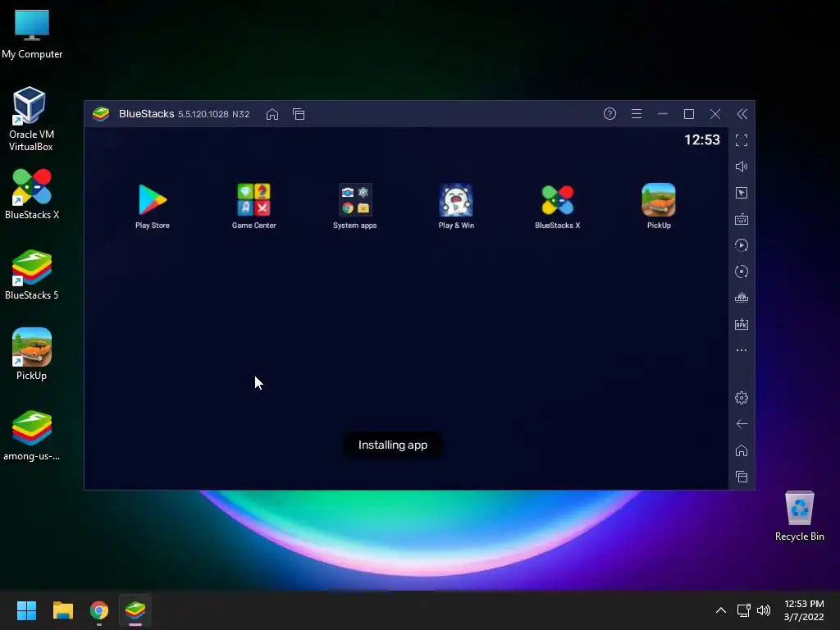Click the rotate screen sidebar icon
This screenshot has width=840, height=630.
742,272
